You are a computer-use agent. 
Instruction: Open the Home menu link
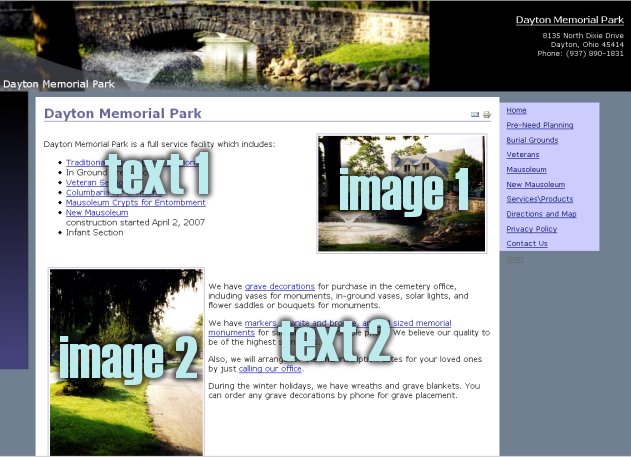point(516,110)
